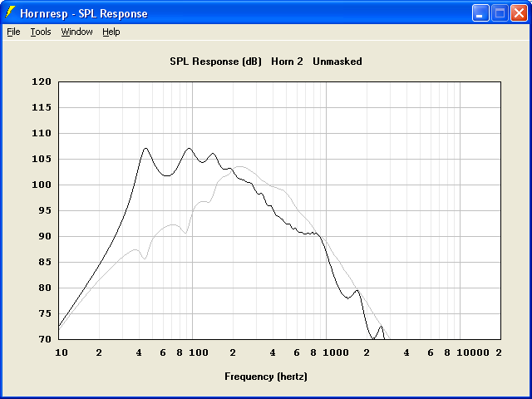The width and height of the screenshot is (532, 399).
Task: Click the Hornresp lightning bolt title icon
Action: tap(10, 12)
